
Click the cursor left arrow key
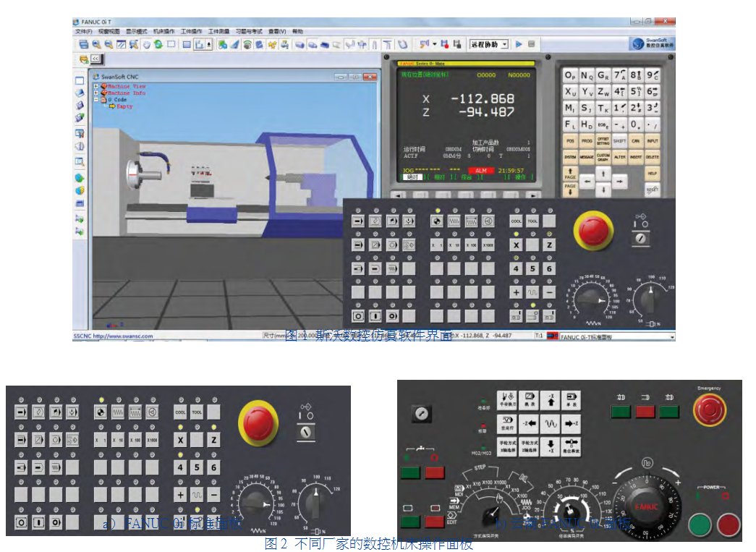pos(587,182)
